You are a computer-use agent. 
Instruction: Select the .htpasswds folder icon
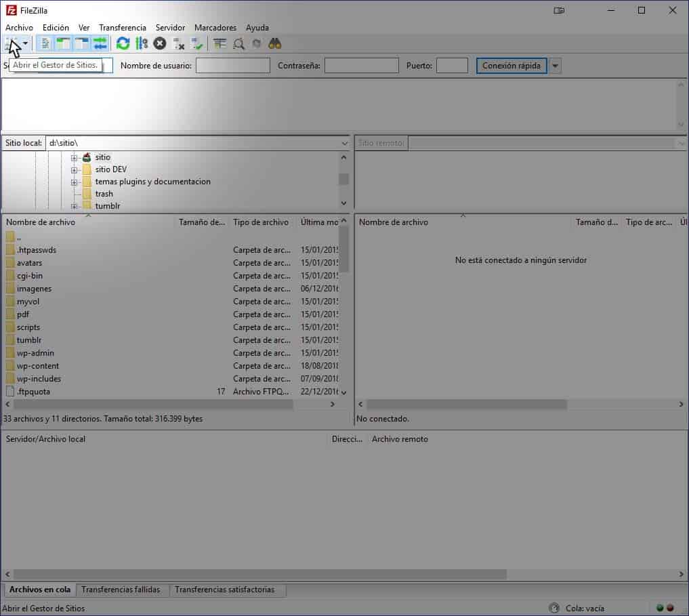coord(10,250)
